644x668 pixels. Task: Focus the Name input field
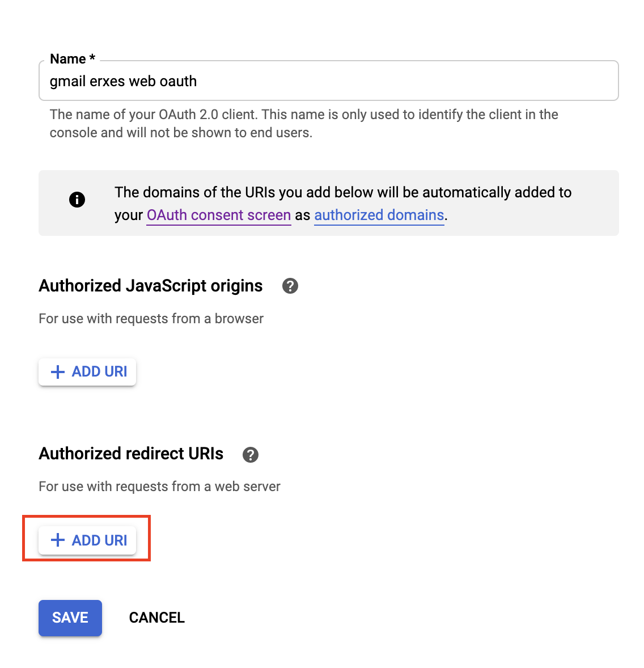click(x=397, y=81)
